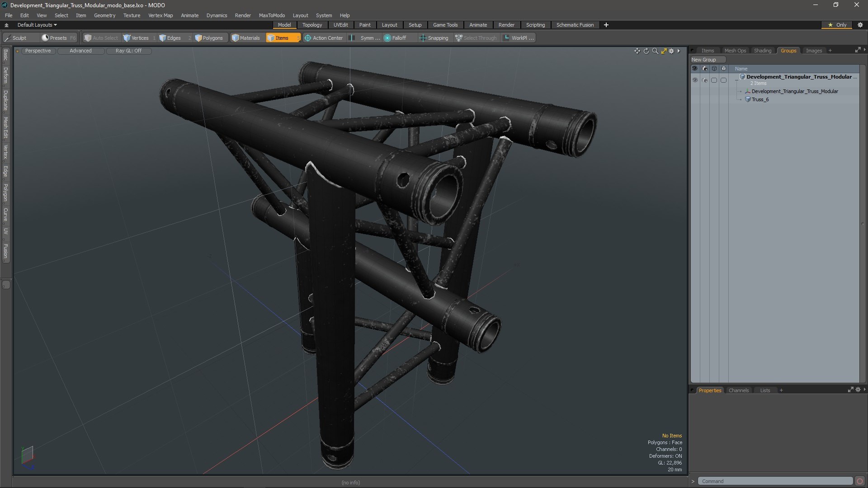Open the Polygon vertical sidebar tab
The image size is (868, 488).
click(6, 192)
